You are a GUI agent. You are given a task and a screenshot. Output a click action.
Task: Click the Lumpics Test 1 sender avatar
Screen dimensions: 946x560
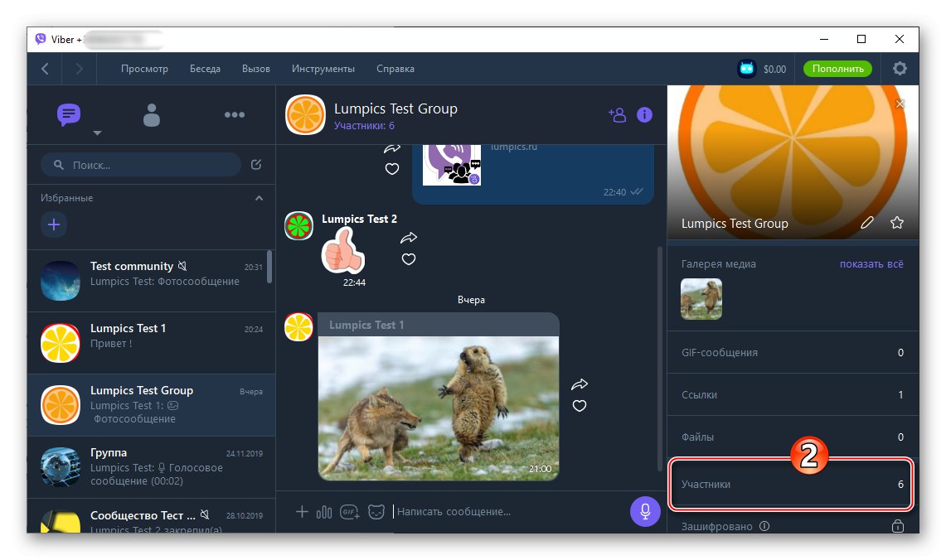298,326
